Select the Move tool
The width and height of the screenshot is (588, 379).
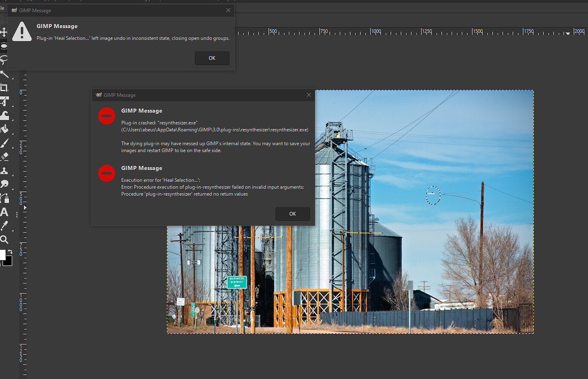pyautogui.click(x=4, y=31)
